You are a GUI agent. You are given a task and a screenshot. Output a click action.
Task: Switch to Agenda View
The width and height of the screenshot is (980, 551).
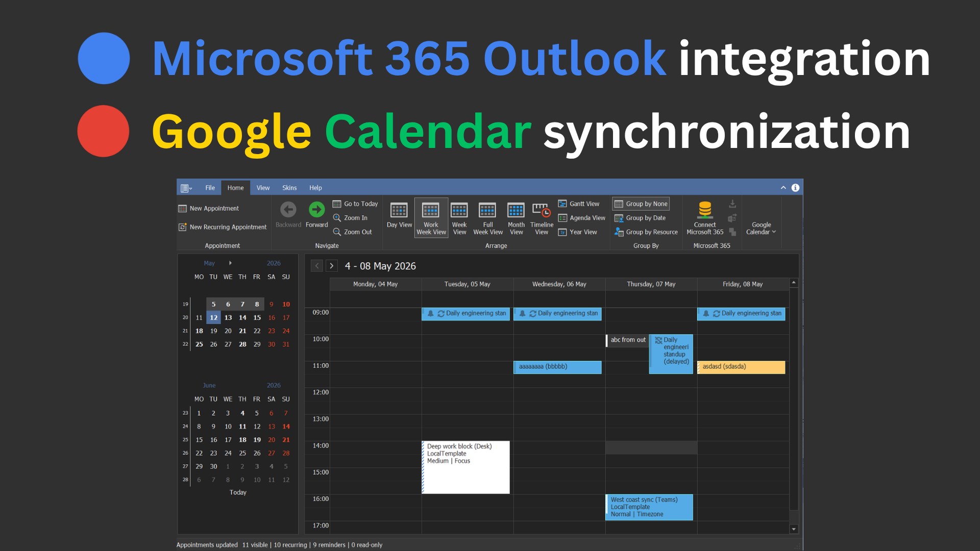[x=581, y=218]
